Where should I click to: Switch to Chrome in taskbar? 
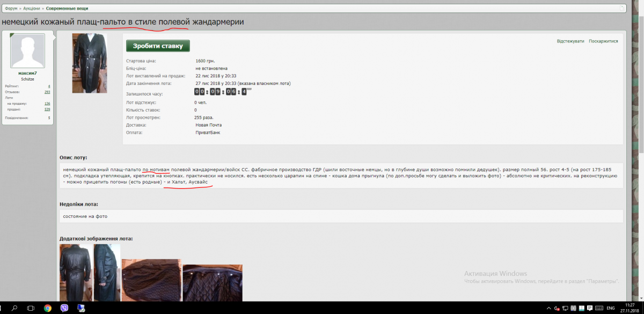[47, 308]
